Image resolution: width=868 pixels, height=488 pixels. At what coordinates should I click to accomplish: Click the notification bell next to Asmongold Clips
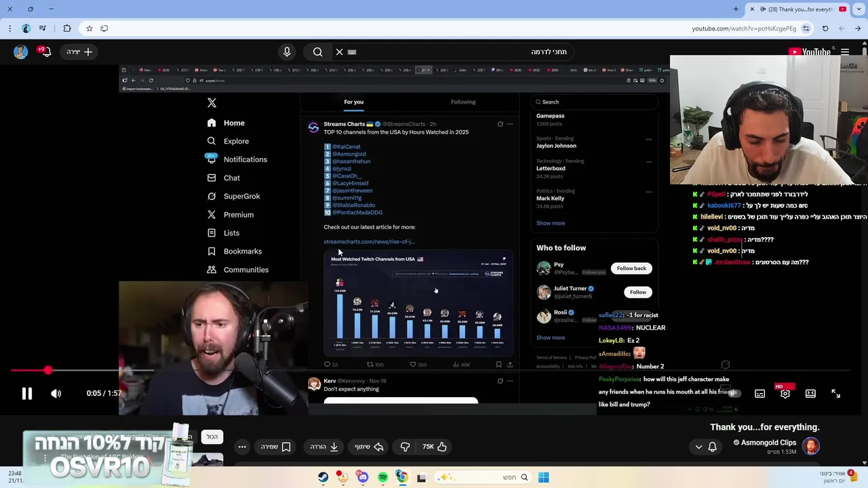click(x=713, y=447)
